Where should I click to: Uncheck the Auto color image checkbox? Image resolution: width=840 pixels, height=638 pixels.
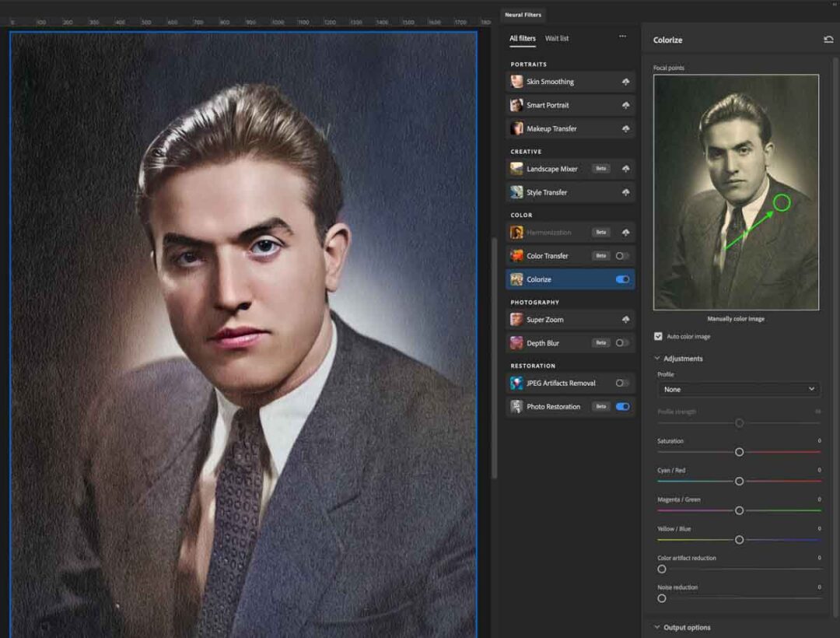[x=659, y=336]
